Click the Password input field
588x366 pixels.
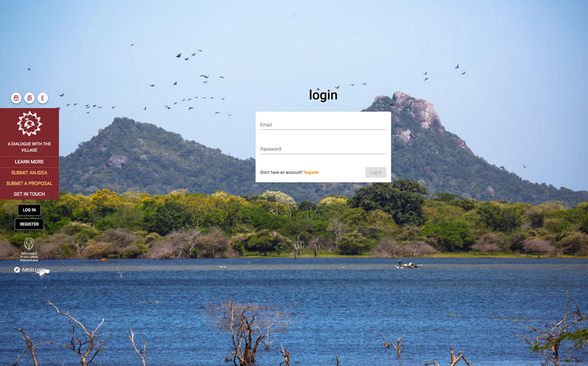coord(323,149)
